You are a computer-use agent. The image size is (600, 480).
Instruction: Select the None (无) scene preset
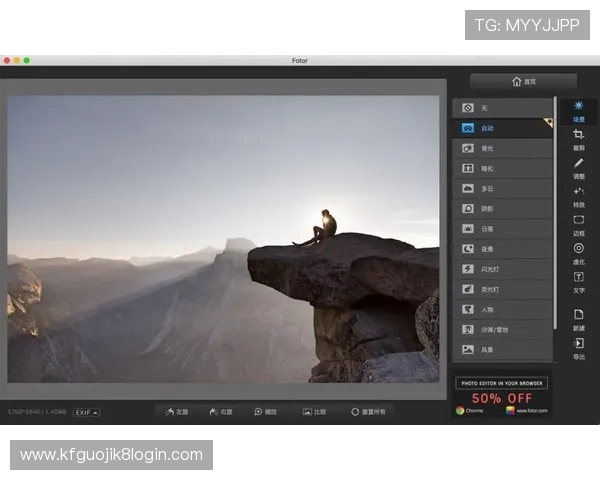coord(502,107)
